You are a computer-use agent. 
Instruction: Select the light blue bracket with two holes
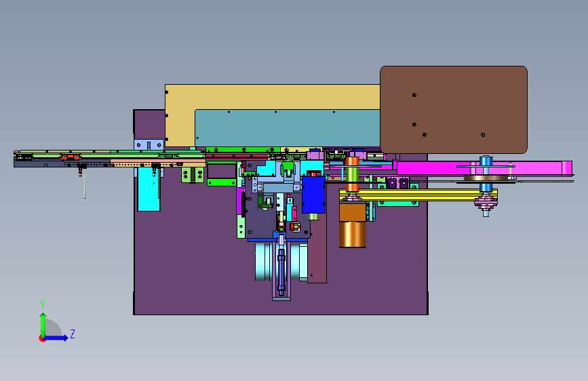coord(149,145)
